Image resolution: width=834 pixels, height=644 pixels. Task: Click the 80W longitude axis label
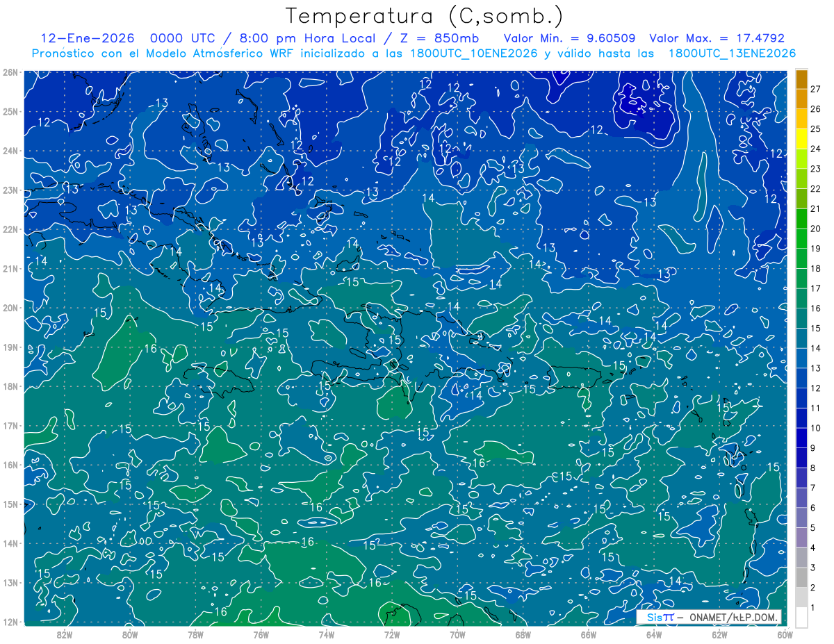tap(130, 635)
